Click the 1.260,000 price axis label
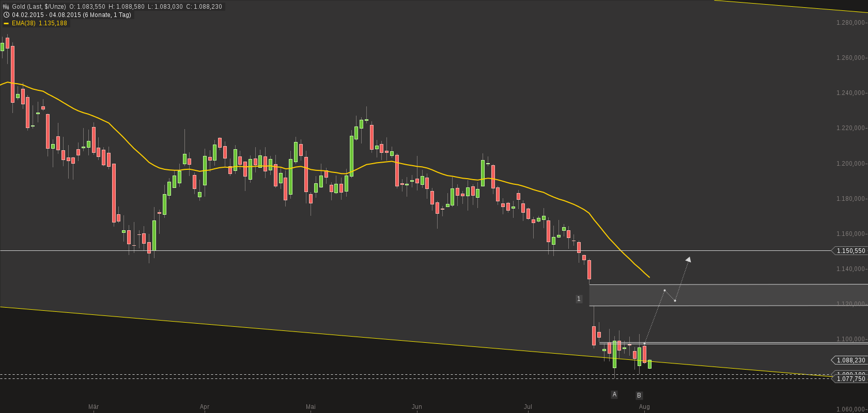The image size is (868, 413). tap(850, 58)
